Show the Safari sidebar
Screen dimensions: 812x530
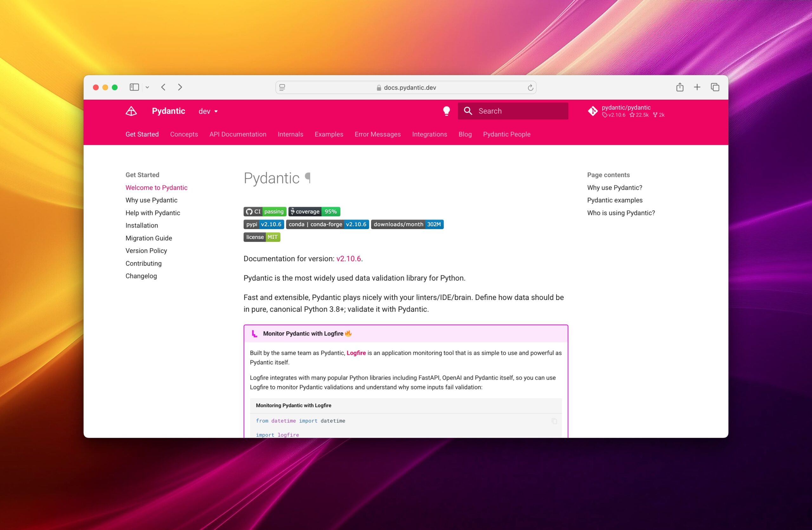(134, 87)
